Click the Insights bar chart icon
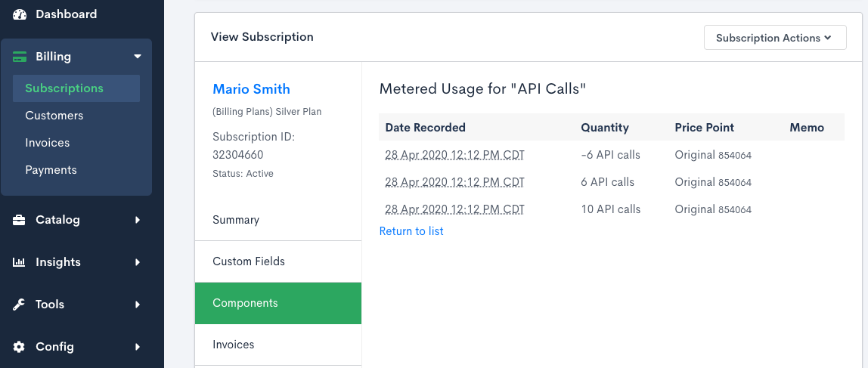The height and width of the screenshot is (368, 868). coord(20,262)
